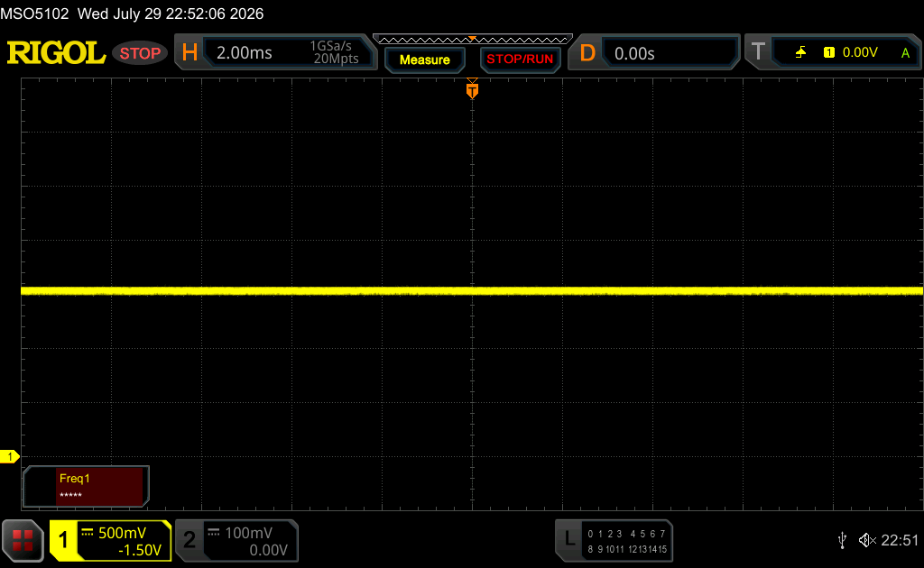
Task: Open the trigger level 0.00V setting
Action: [x=860, y=52]
